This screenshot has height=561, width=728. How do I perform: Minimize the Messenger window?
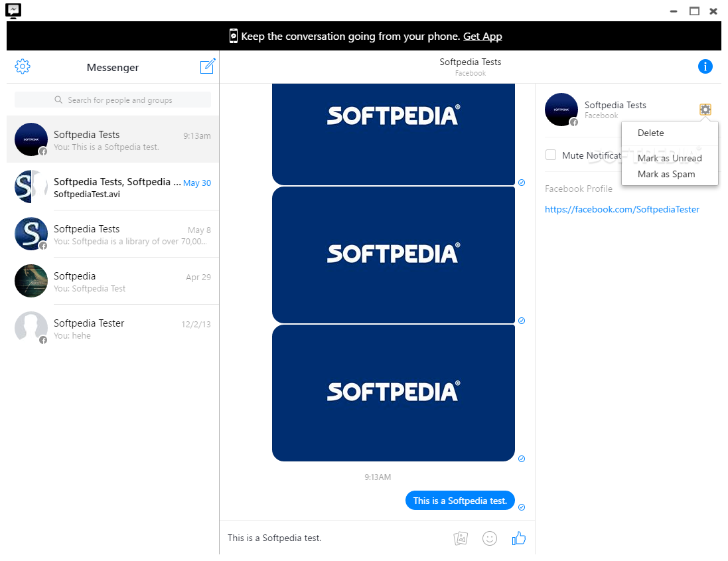674,11
